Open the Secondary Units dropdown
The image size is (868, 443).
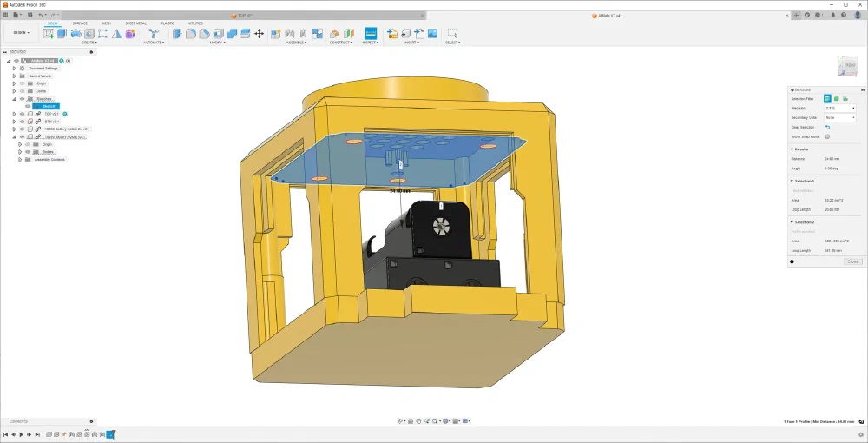pyautogui.click(x=840, y=117)
